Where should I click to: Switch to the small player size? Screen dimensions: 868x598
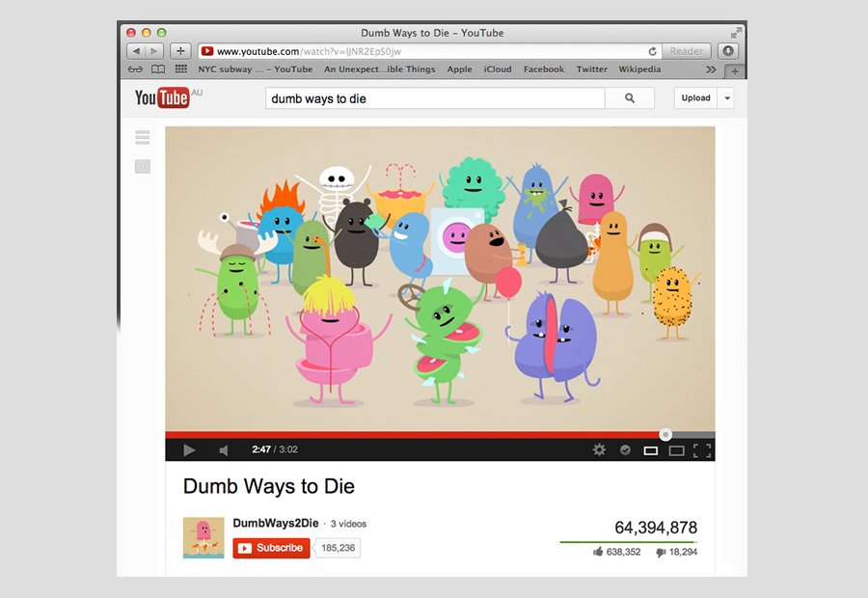click(x=650, y=450)
